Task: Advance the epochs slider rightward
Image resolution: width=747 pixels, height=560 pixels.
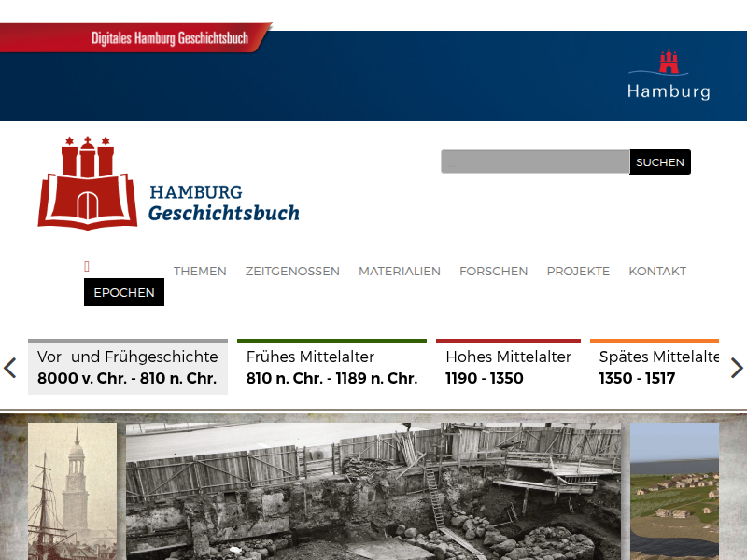Action: point(737,368)
